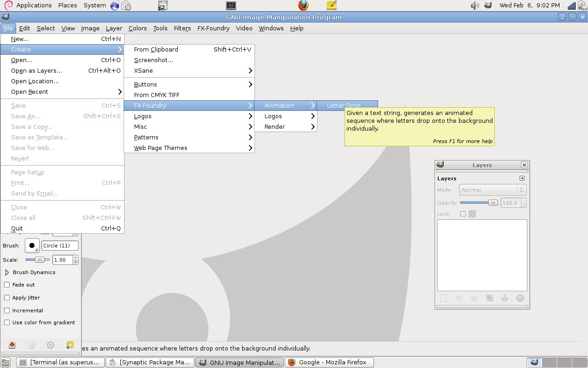Click the Scale spinner arrows
Viewport: 588px width, 368px height.
75,260
